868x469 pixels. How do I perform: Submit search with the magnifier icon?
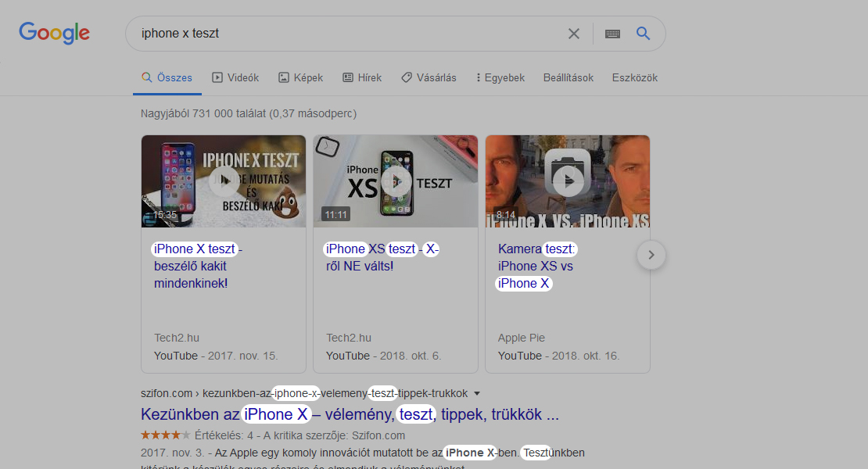pos(643,33)
